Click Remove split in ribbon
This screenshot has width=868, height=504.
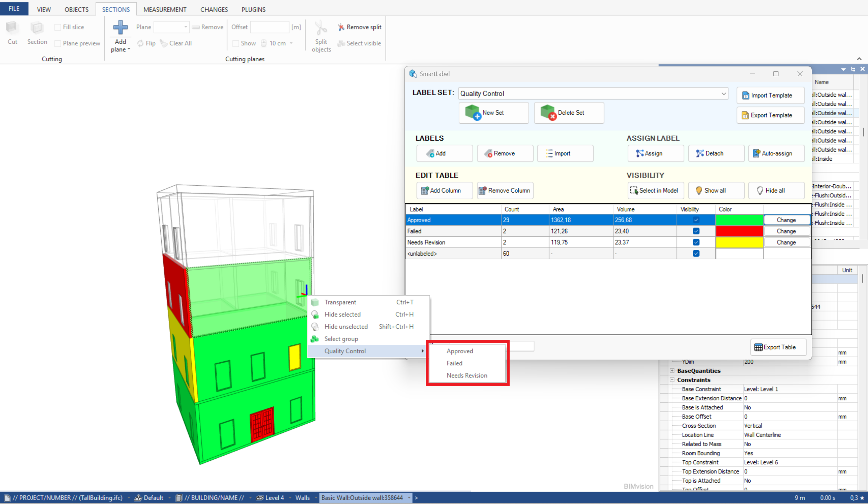pos(360,27)
